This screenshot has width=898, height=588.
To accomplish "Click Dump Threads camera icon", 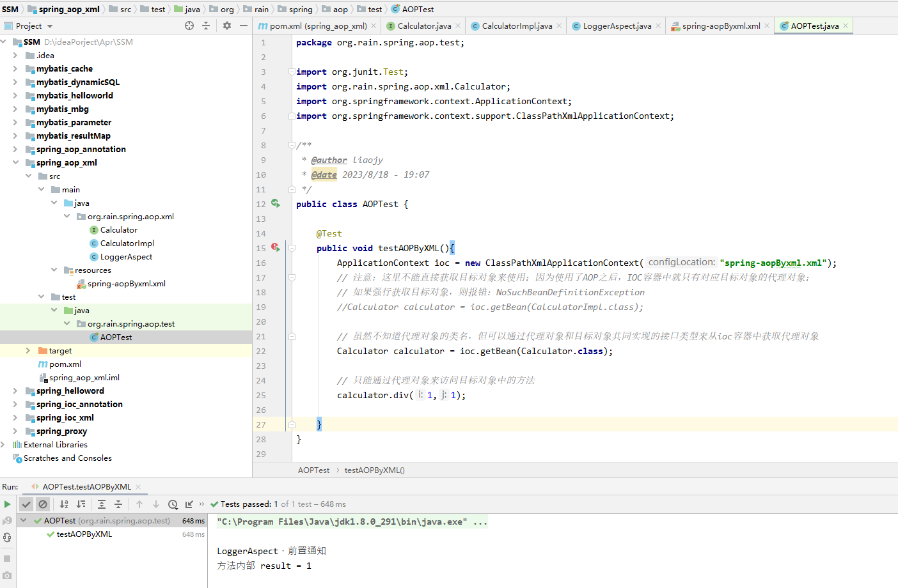I will [7, 576].
